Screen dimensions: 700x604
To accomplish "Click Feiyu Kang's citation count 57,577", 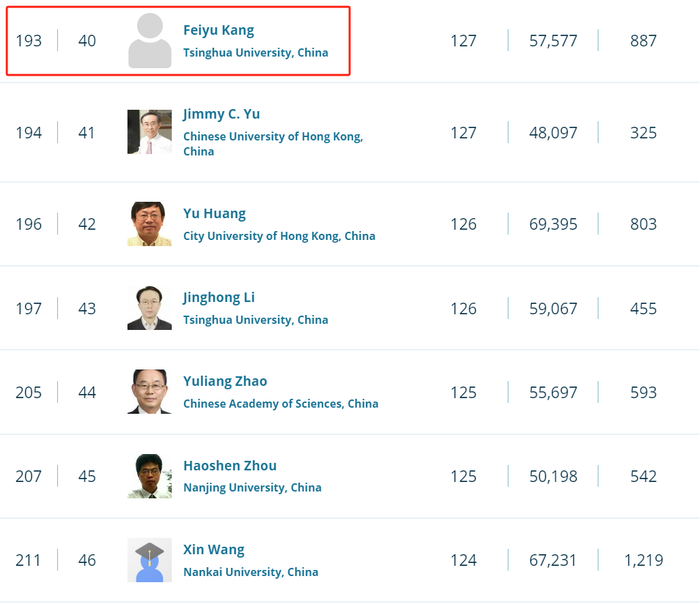I will 553,41.
